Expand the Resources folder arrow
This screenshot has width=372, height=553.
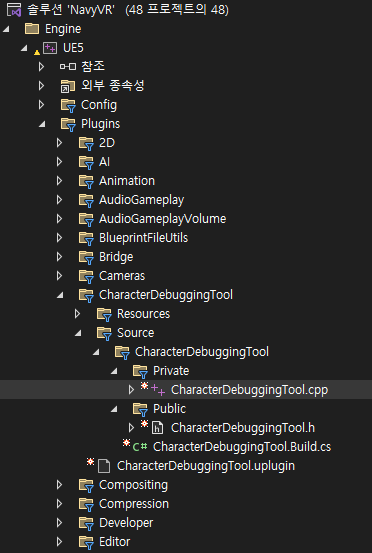coord(77,314)
